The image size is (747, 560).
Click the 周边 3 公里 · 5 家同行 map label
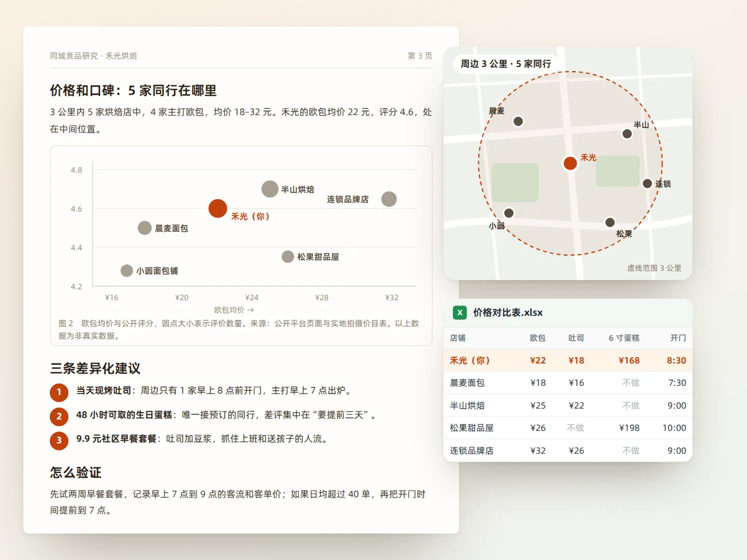pyautogui.click(x=506, y=64)
